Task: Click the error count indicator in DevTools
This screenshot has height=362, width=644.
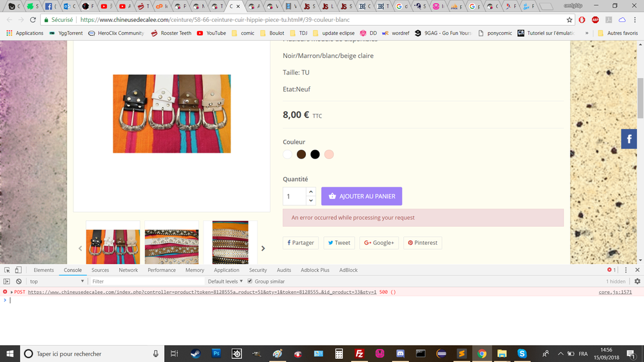Action: [x=612, y=270]
